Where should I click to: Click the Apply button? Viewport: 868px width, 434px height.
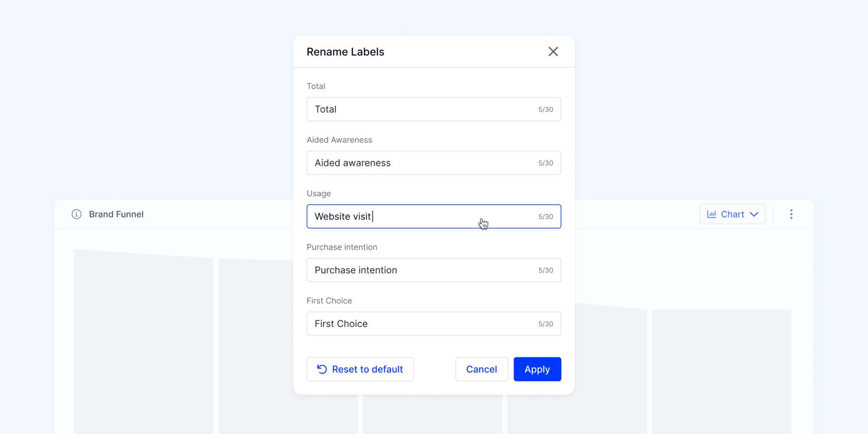click(x=537, y=369)
